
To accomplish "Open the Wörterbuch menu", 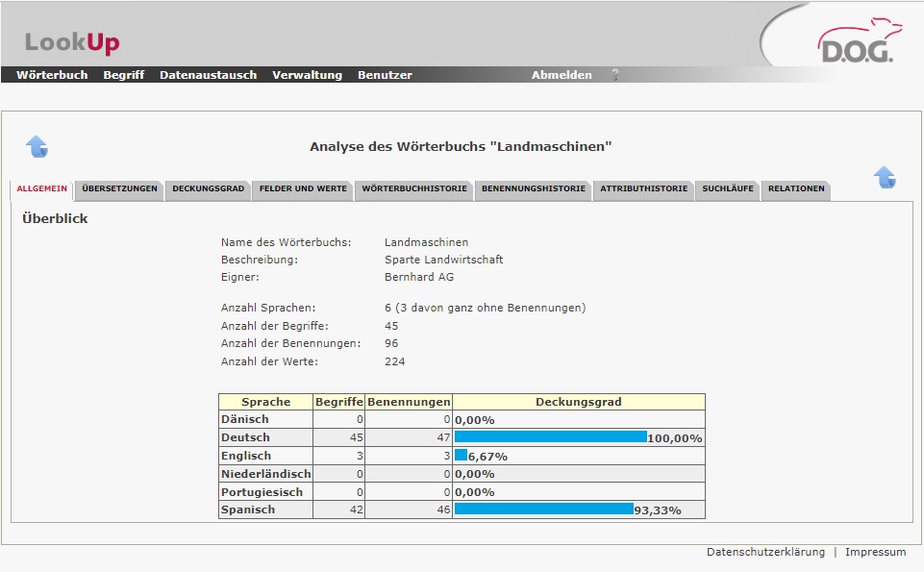I will click(x=52, y=75).
